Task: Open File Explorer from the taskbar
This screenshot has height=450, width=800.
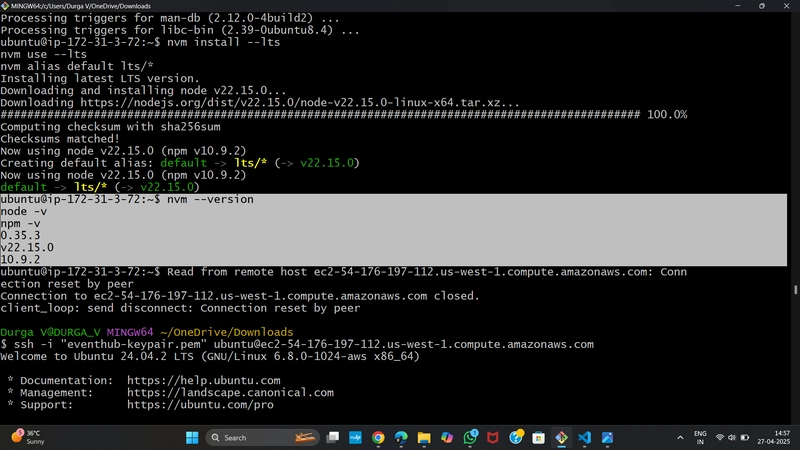Action: click(424, 437)
